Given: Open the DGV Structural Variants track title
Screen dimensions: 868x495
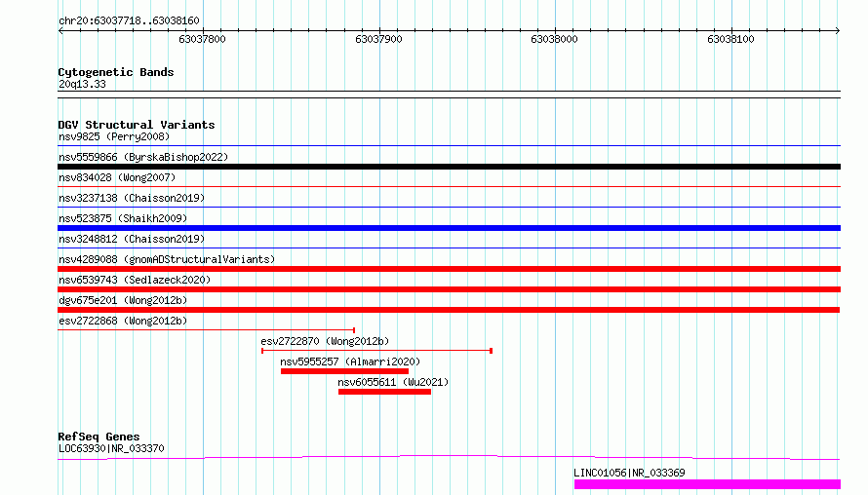Looking at the screenshot, I should (x=137, y=125).
